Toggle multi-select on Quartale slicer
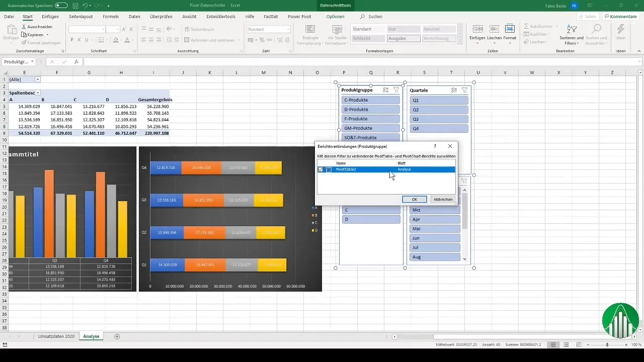 tap(454, 90)
